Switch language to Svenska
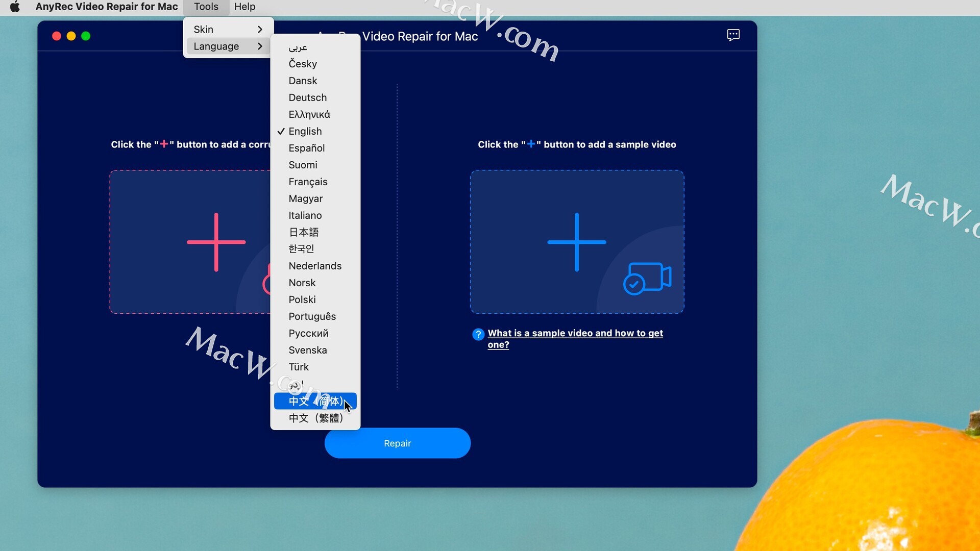 click(x=315, y=350)
